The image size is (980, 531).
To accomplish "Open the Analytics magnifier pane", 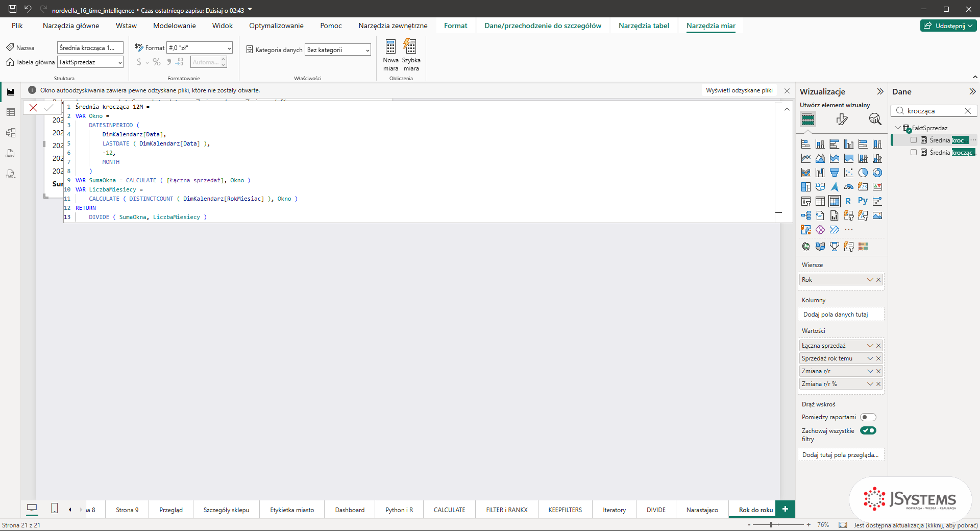I will [x=875, y=119].
